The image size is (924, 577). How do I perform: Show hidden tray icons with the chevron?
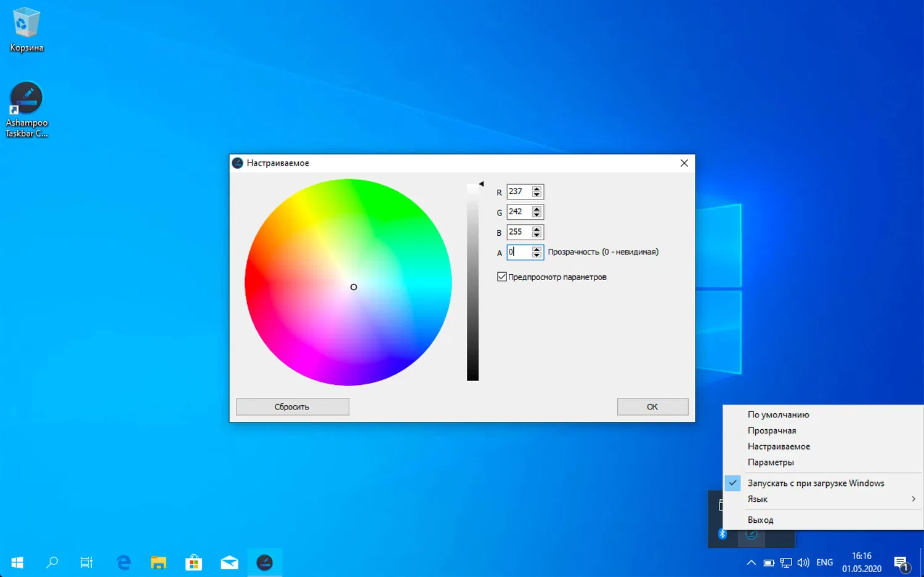click(x=751, y=562)
